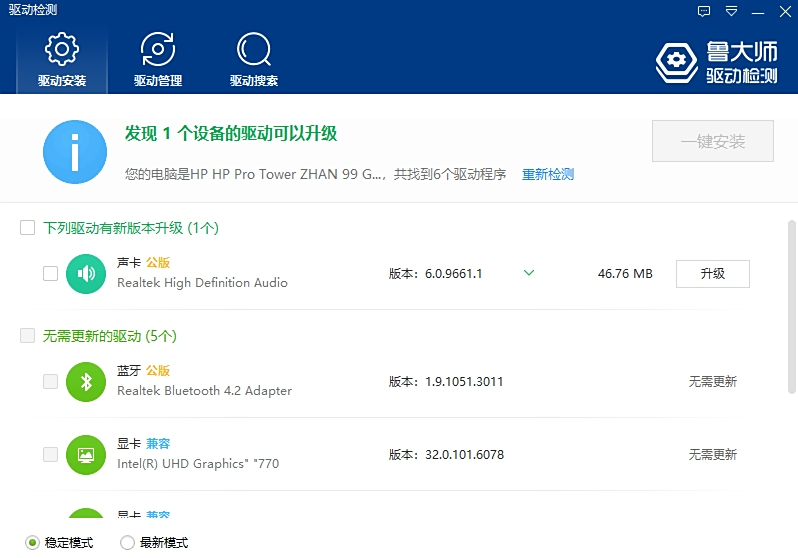
Task: Click the 一键安装 button
Action: 712,141
